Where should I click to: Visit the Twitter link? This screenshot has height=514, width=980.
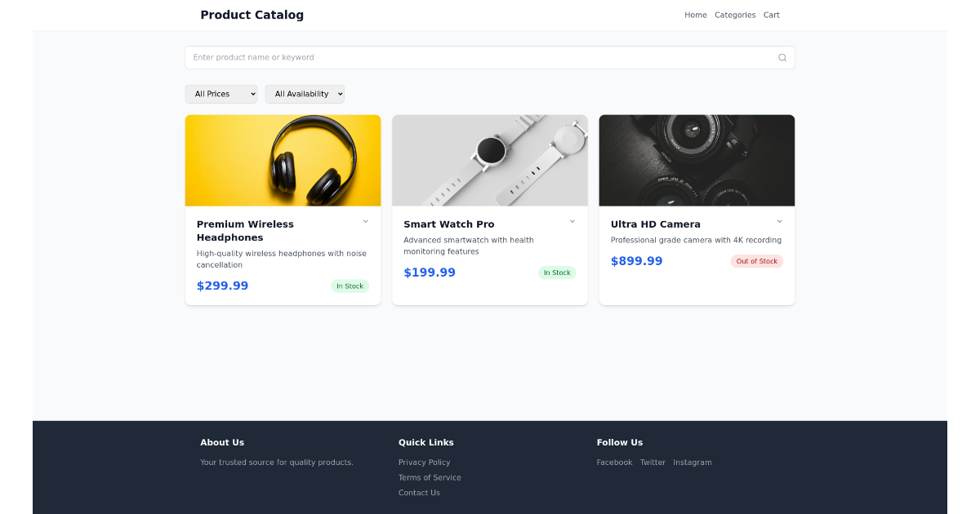pyautogui.click(x=653, y=462)
